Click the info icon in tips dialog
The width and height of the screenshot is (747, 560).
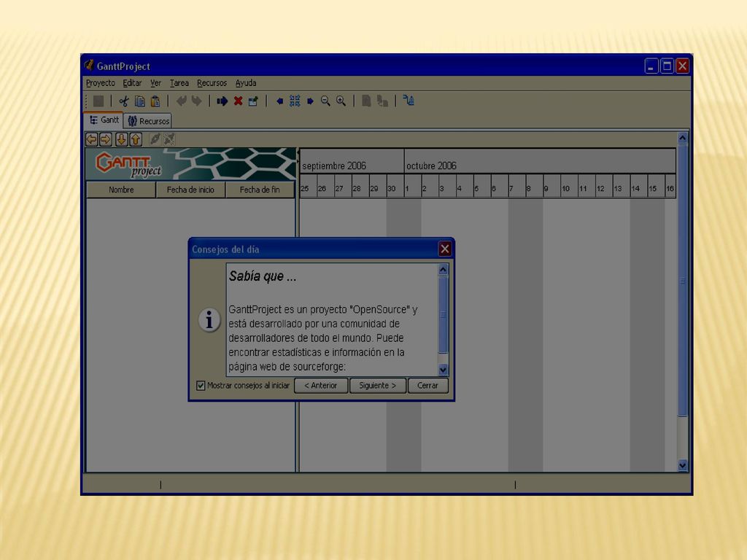(x=209, y=320)
